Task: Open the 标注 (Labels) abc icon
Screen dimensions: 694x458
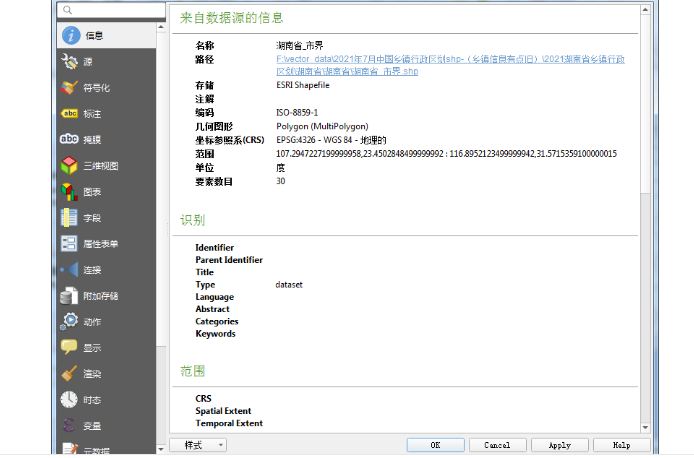Action: (x=69, y=113)
